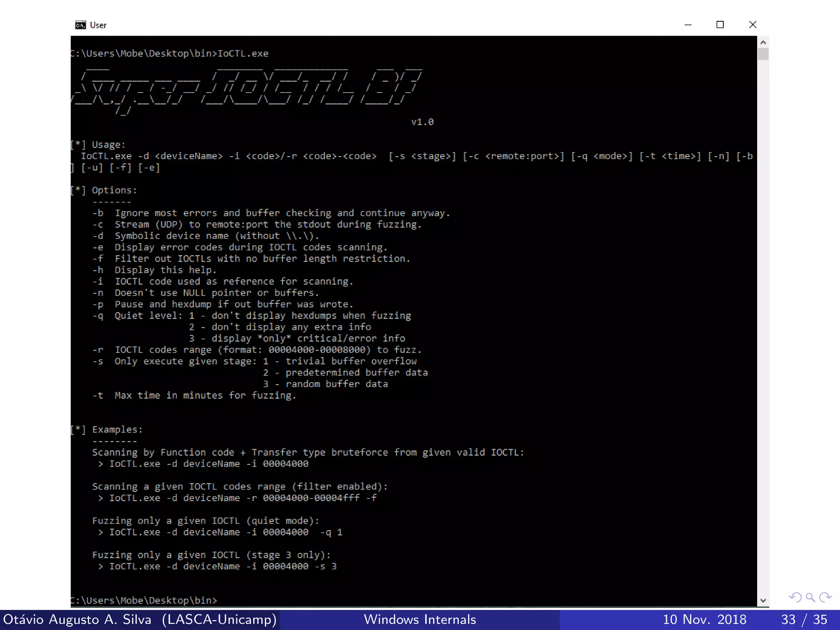
Task: Minimize the User console window
Action: 688,25
